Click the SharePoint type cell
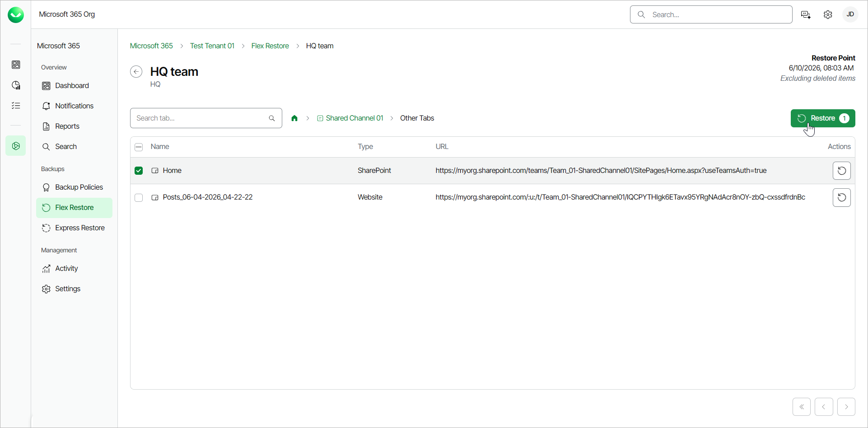This screenshot has height=428, width=868. (374, 171)
